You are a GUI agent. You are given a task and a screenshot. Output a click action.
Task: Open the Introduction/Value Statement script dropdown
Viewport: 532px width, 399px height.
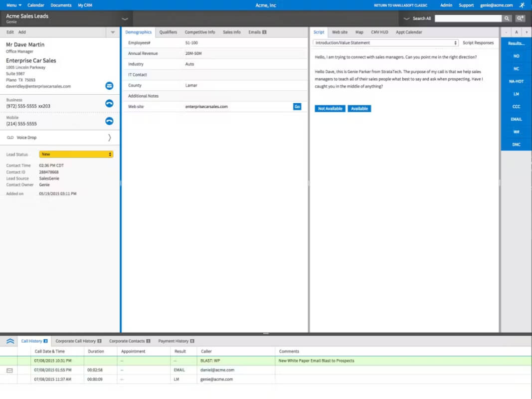[385, 43]
